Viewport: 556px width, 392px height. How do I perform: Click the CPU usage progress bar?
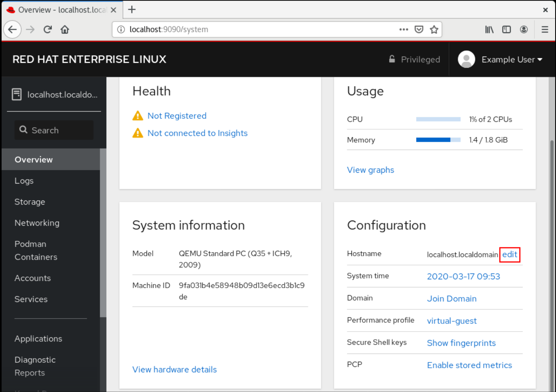438,119
